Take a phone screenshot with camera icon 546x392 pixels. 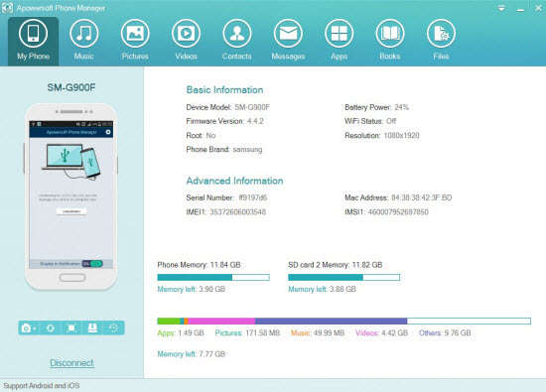pos(26,327)
